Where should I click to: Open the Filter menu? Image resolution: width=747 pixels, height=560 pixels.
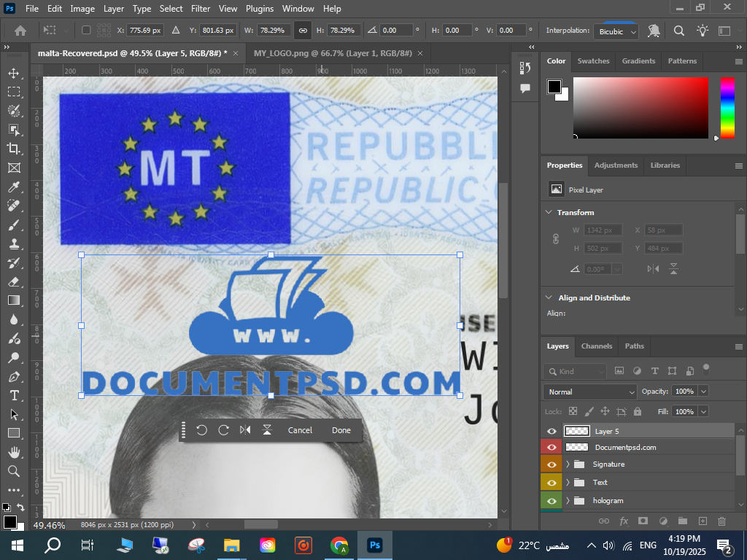coord(200,9)
